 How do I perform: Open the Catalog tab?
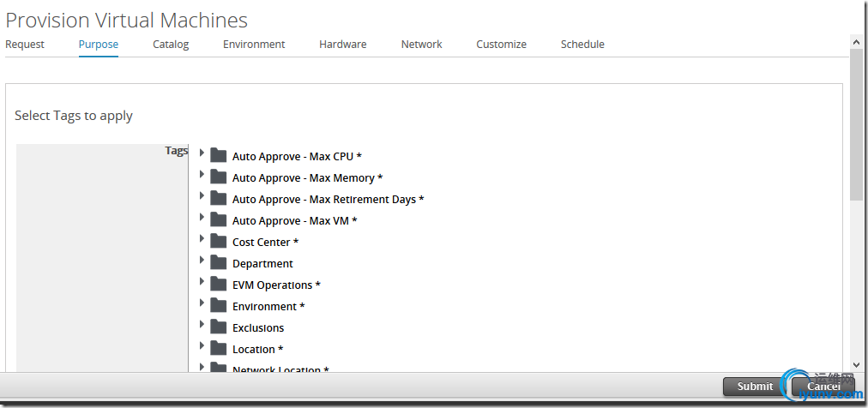click(x=171, y=45)
